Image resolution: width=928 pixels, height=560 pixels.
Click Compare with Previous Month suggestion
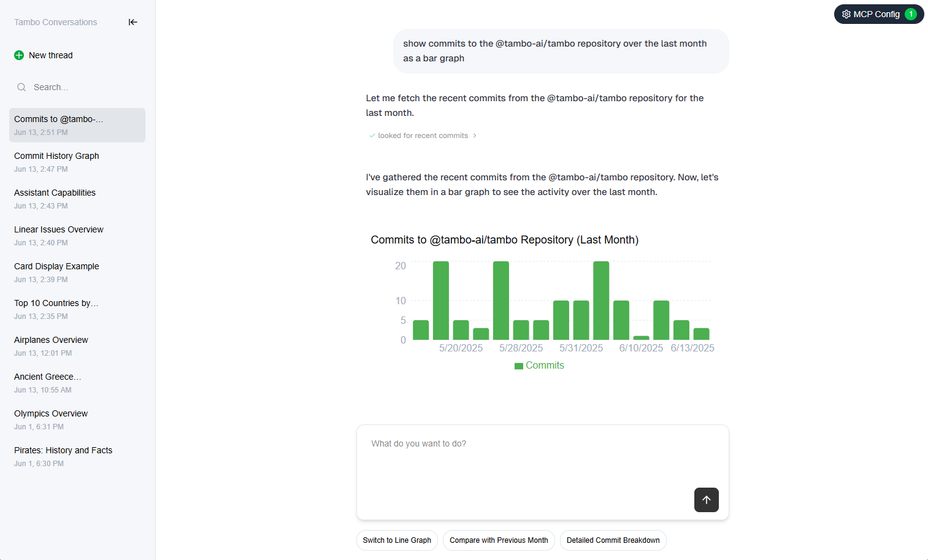point(499,540)
